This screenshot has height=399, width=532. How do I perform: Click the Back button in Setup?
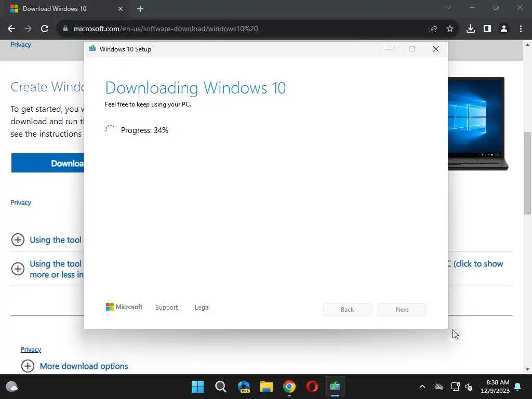point(347,310)
